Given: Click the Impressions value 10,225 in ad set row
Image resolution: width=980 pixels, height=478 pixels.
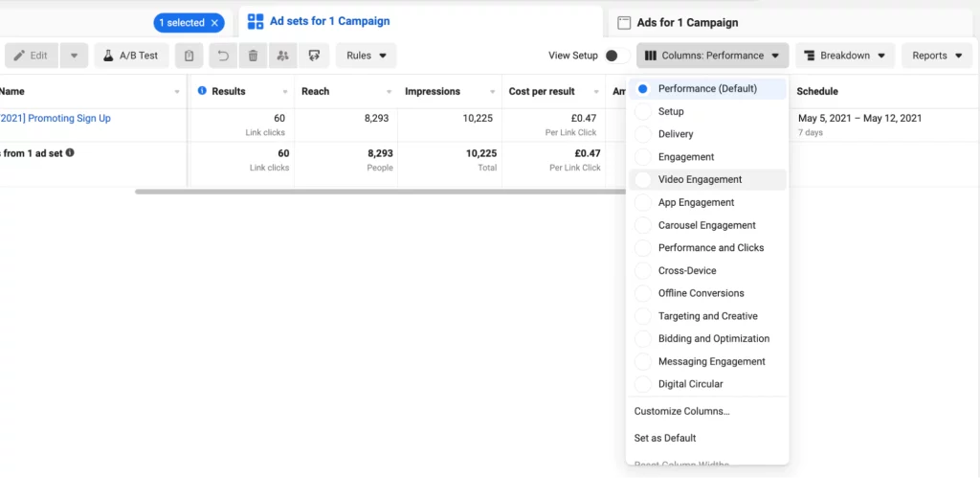Looking at the screenshot, I should click(x=479, y=118).
